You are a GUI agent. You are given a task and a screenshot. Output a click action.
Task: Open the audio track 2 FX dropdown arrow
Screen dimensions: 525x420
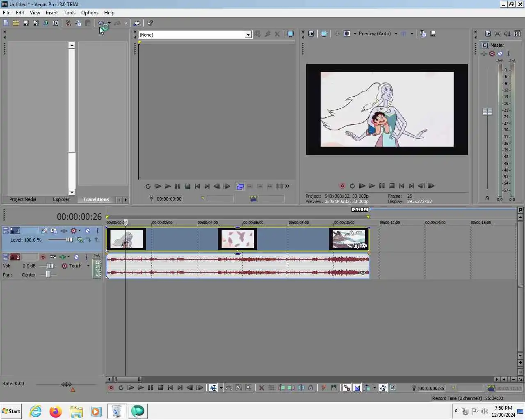(x=68, y=257)
